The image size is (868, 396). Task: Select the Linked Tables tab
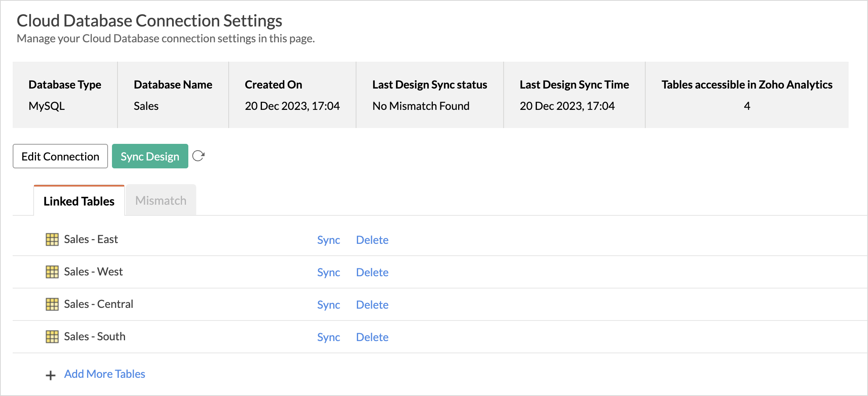pyautogui.click(x=79, y=201)
